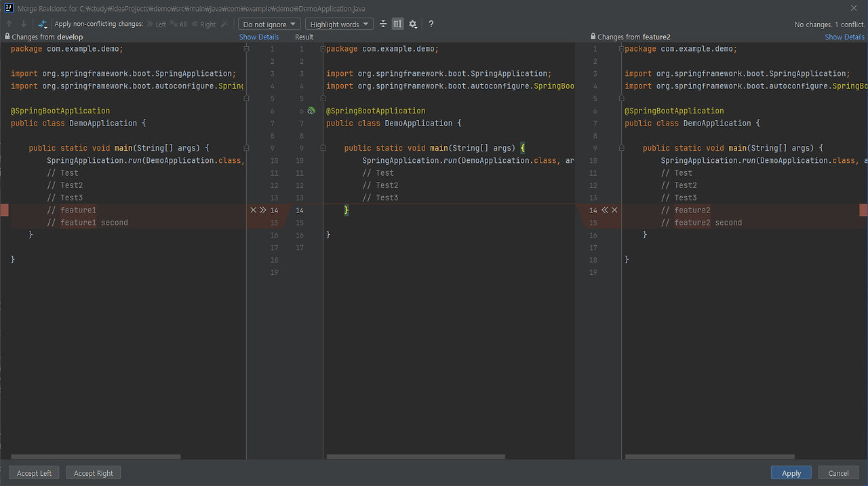The height and width of the screenshot is (486, 868).
Task: Click the Result pane horizontal scrollbar
Action: [x=416, y=457]
